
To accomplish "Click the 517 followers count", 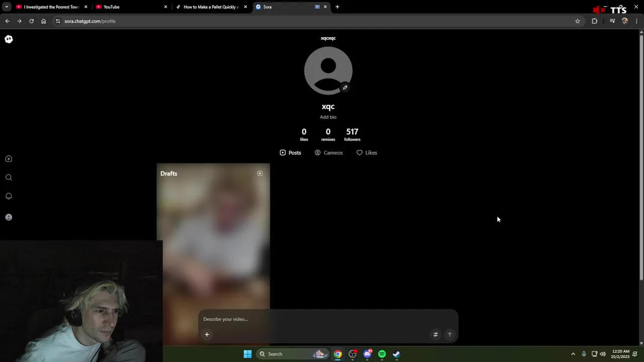I will coord(352,134).
